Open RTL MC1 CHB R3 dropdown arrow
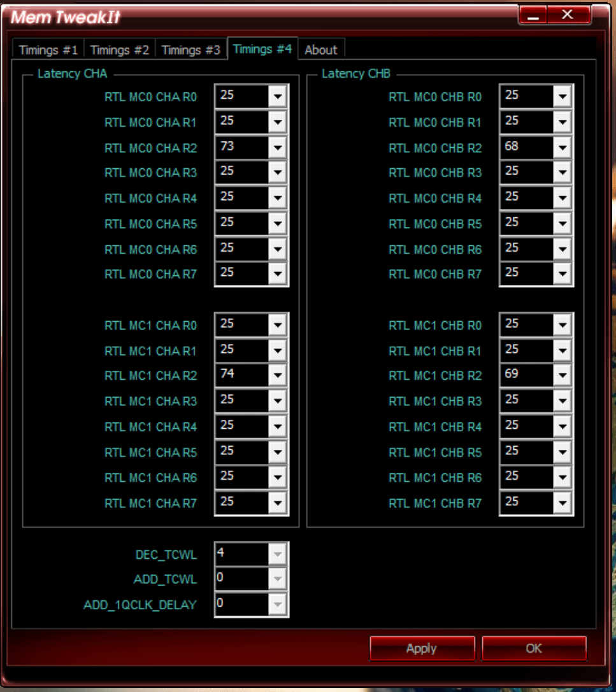The height and width of the screenshot is (692, 616). coord(562,401)
